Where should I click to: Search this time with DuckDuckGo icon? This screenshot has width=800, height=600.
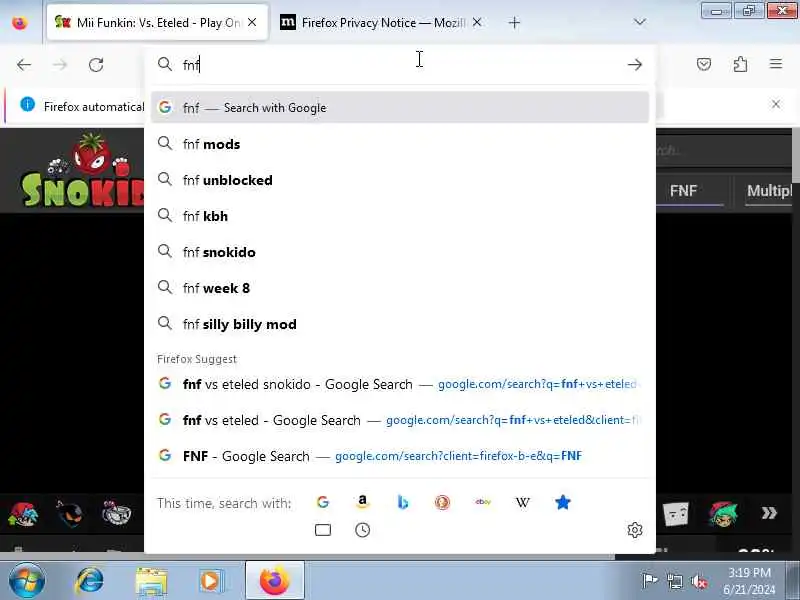coord(442,503)
